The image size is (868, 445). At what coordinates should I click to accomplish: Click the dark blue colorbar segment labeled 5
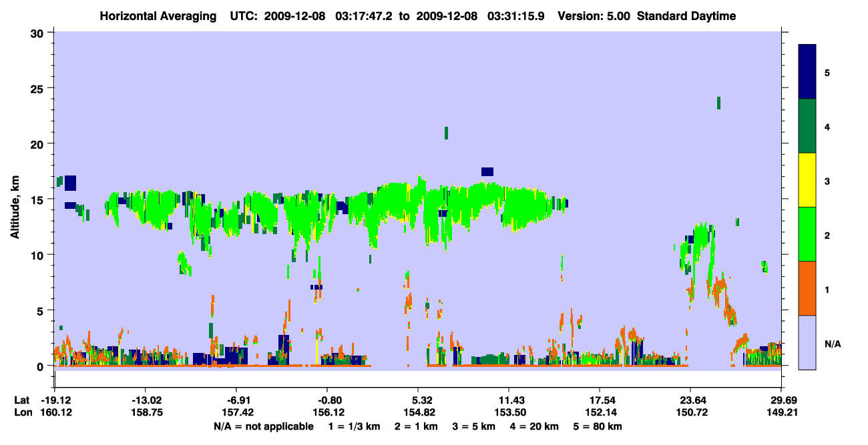click(x=807, y=71)
